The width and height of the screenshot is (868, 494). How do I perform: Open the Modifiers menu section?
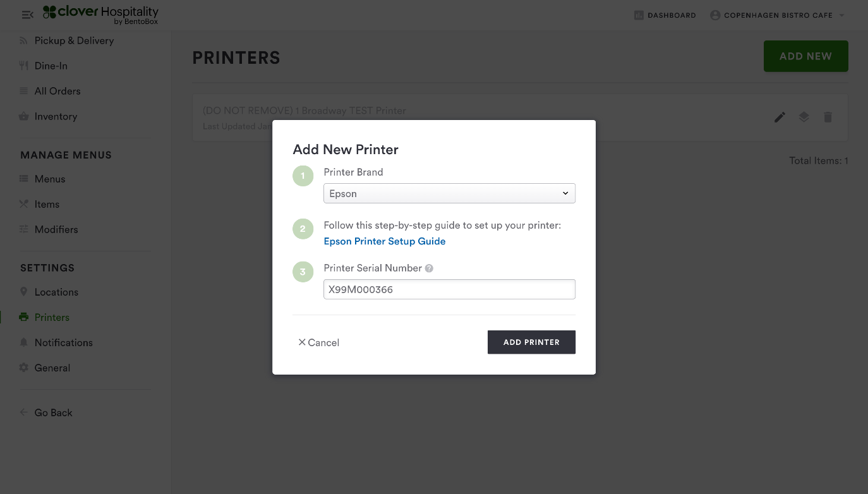pos(56,229)
